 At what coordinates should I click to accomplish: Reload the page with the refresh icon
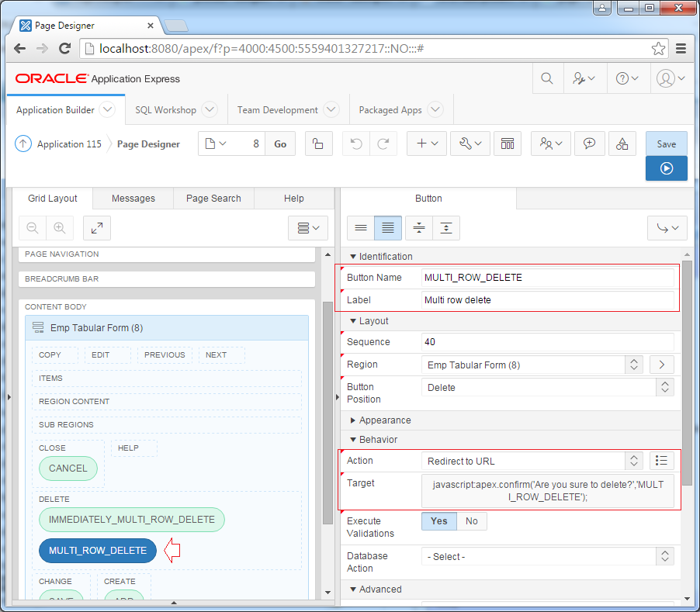coord(64,48)
